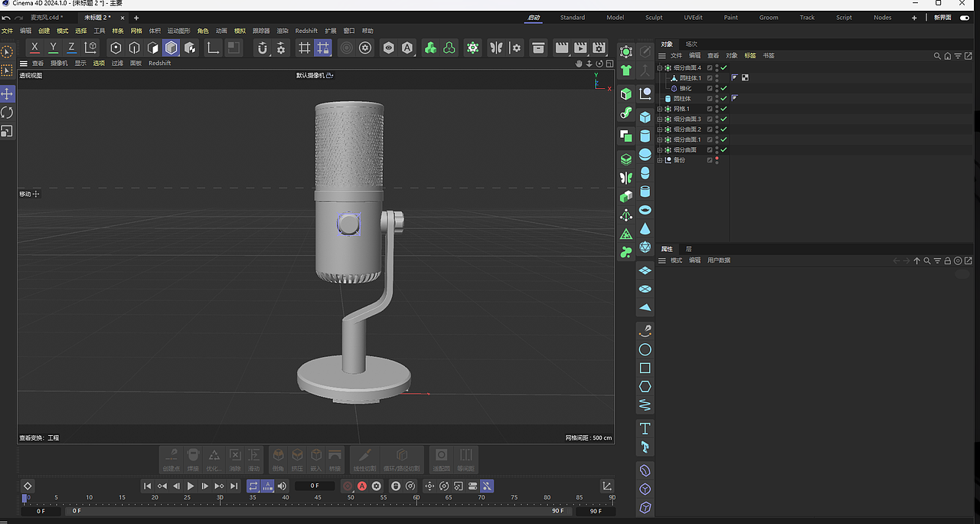Expand the 细分曲面.3 tree node
The height and width of the screenshot is (524, 980).
point(660,119)
